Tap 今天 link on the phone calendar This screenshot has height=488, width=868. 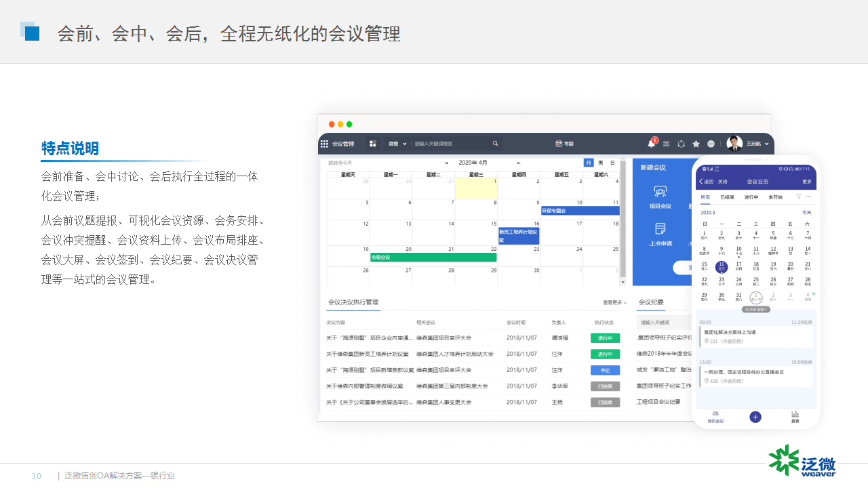pyautogui.click(x=806, y=212)
